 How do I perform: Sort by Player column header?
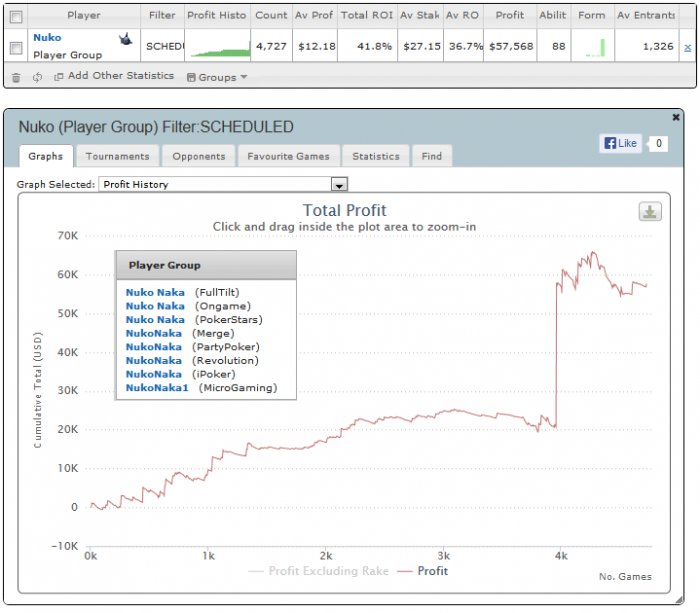click(83, 15)
